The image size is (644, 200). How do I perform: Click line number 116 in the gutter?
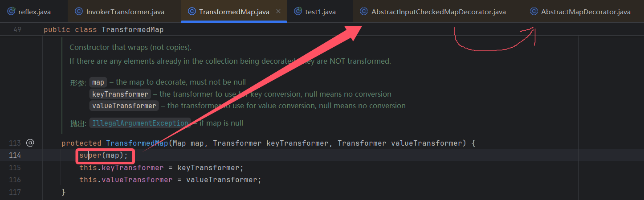click(x=15, y=180)
